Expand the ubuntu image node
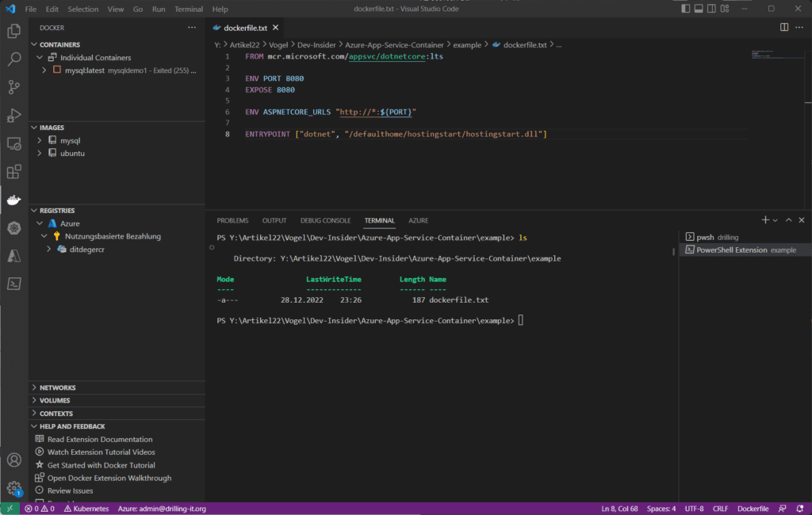The image size is (812, 515). [40, 153]
